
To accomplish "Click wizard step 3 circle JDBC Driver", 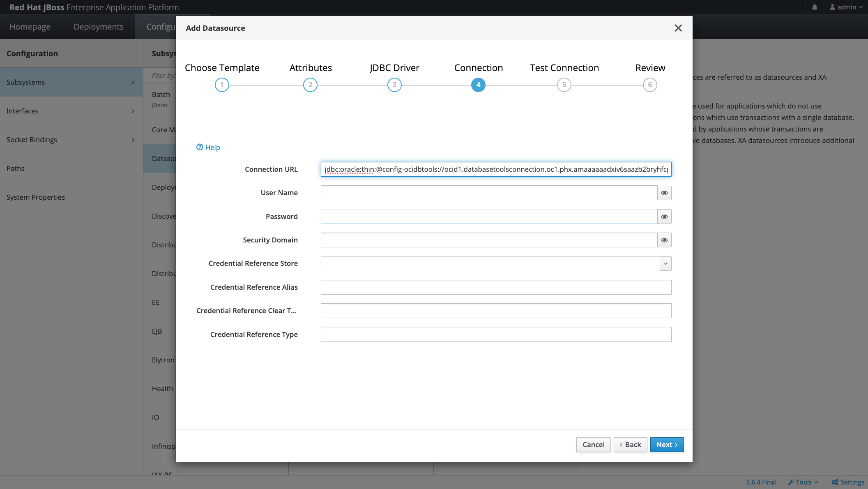I will (x=394, y=85).
